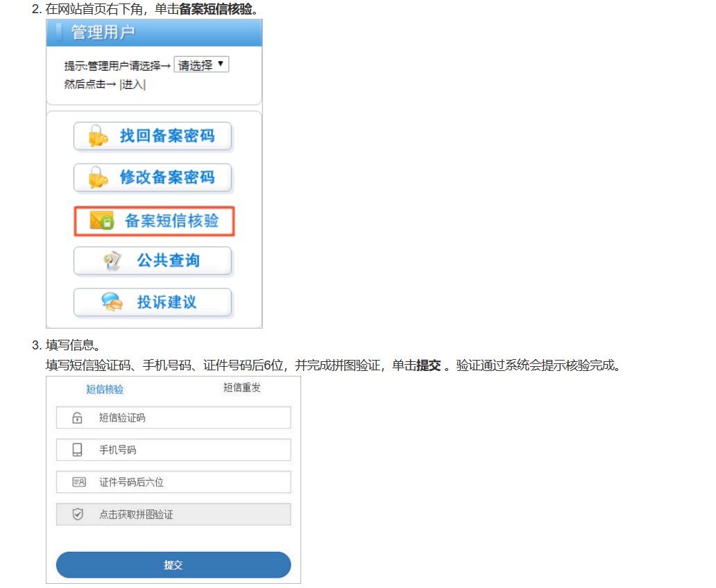Open the 公共查询 button label
This screenshot has height=588, width=716.
tap(168, 261)
